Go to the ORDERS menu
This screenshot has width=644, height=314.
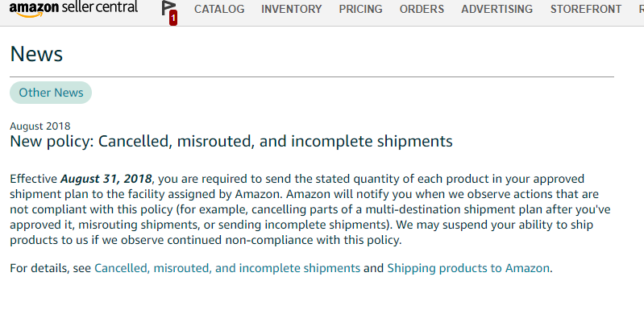422,9
